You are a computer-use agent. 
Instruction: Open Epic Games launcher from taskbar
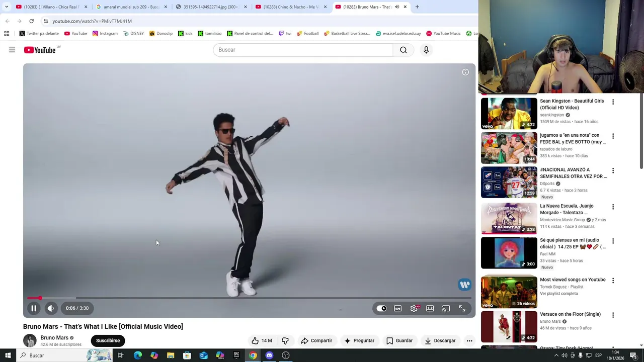pos(236,355)
